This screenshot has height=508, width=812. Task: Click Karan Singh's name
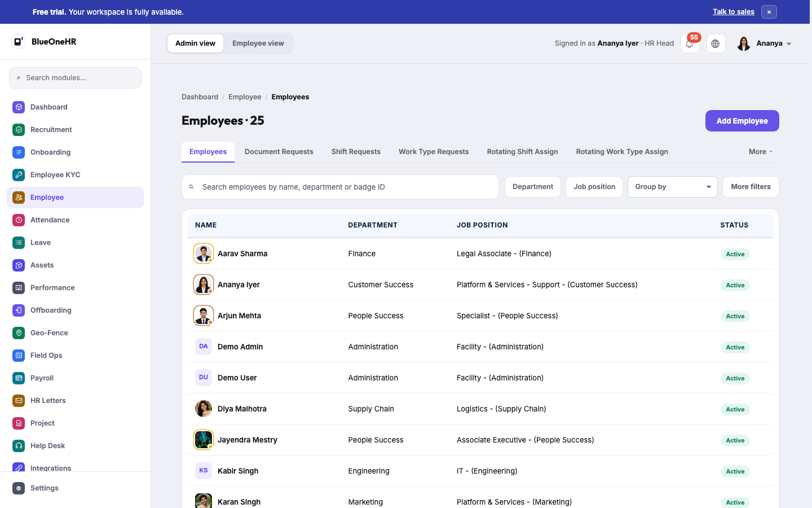pyautogui.click(x=239, y=502)
